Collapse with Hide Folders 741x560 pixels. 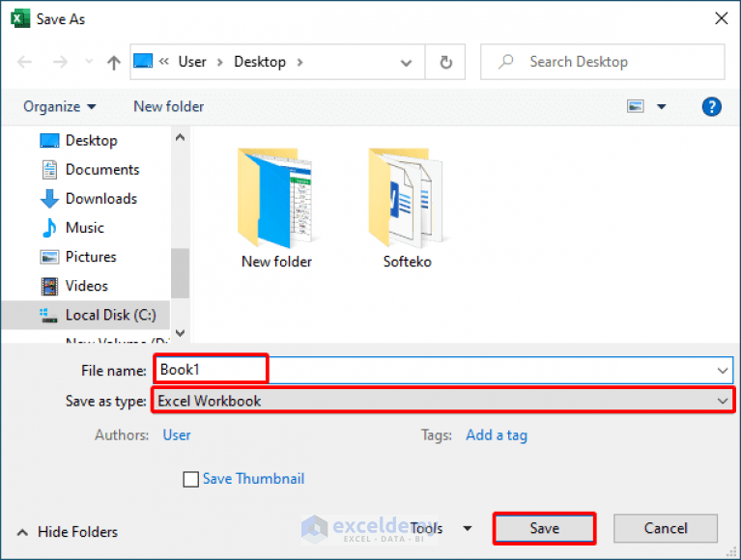[67, 532]
